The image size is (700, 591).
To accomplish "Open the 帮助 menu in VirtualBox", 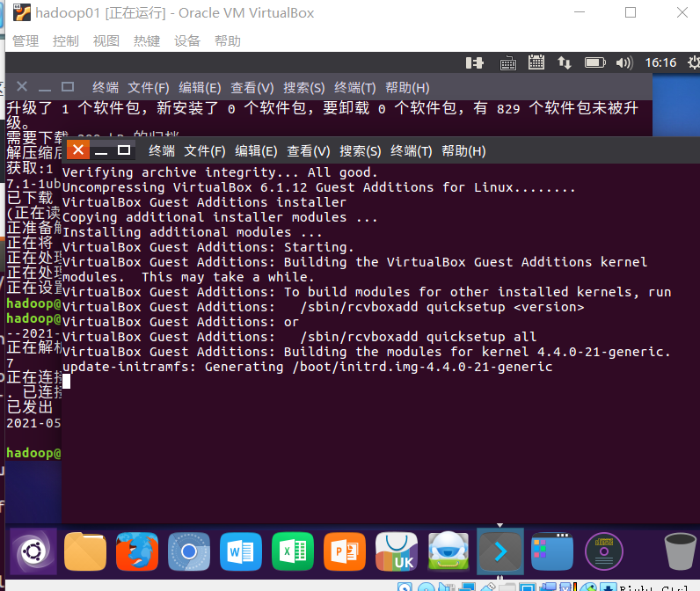I will tap(228, 41).
